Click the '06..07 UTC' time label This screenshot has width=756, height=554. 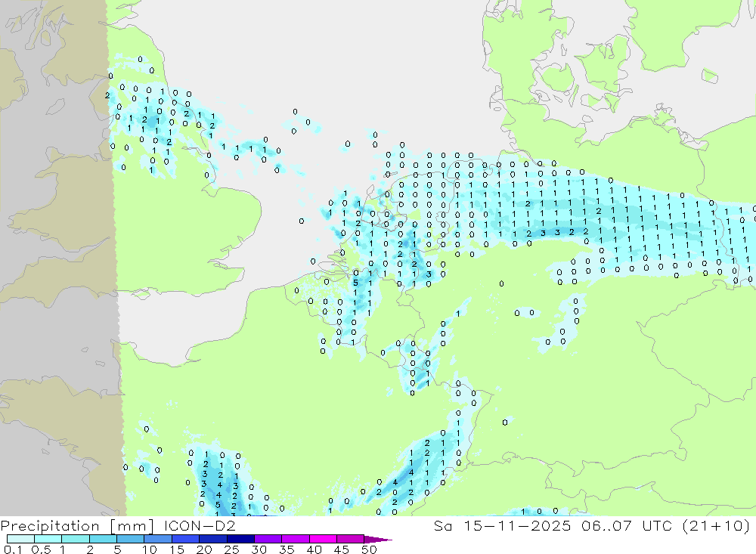tap(627, 525)
